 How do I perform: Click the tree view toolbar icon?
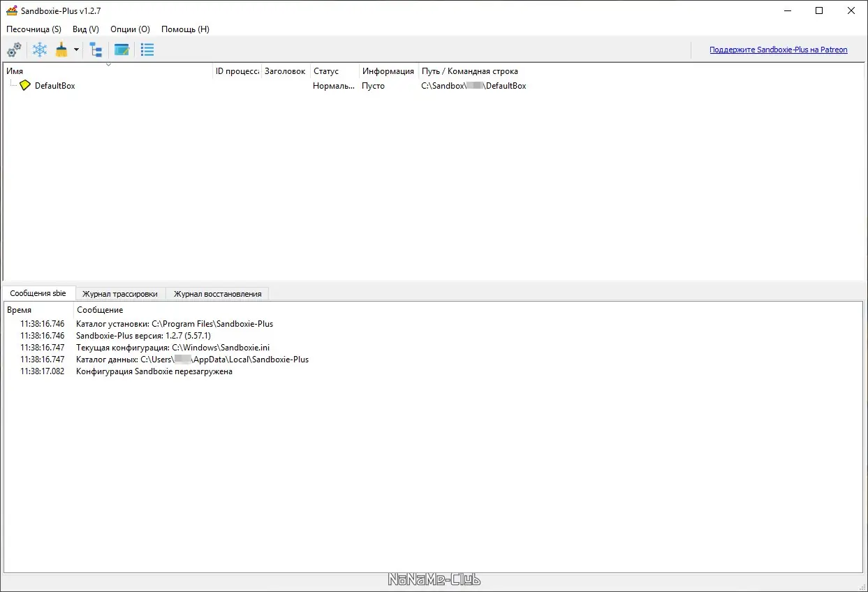coord(96,50)
